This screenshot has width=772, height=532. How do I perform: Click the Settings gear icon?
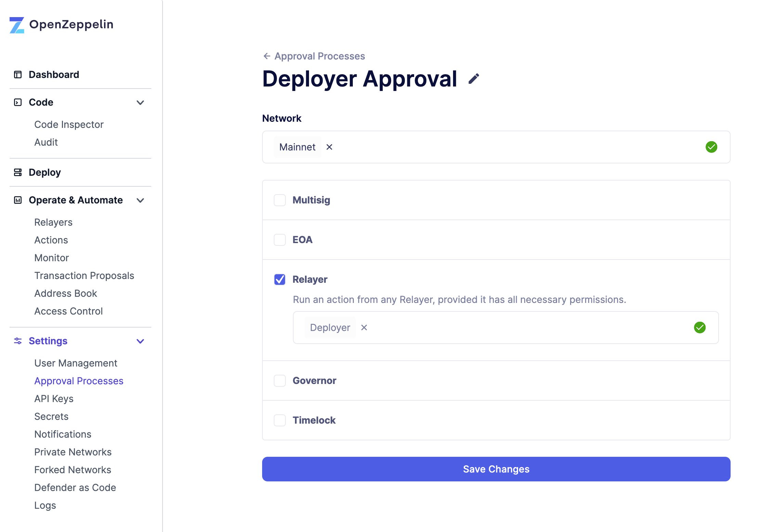point(18,341)
